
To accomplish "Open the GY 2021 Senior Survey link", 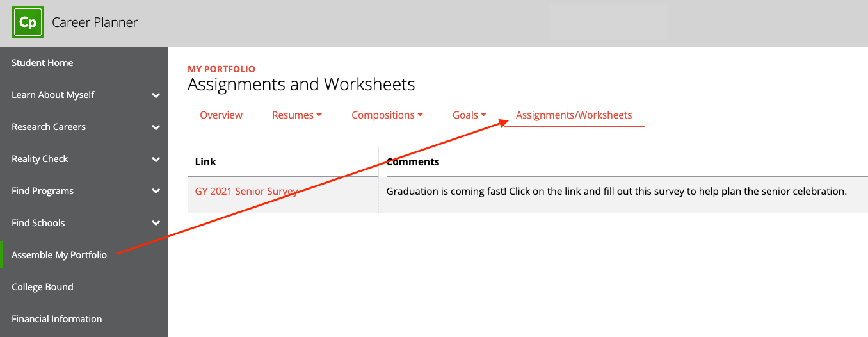I will click(x=246, y=192).
